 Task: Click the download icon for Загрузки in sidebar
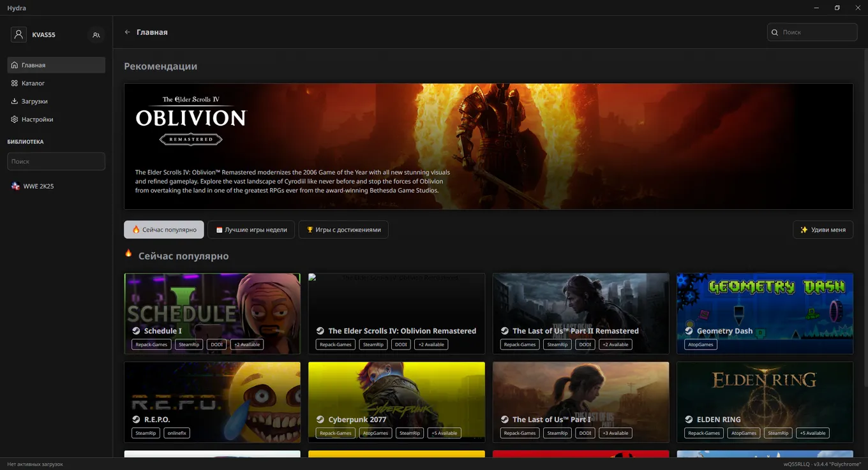(x=15, y=101)
